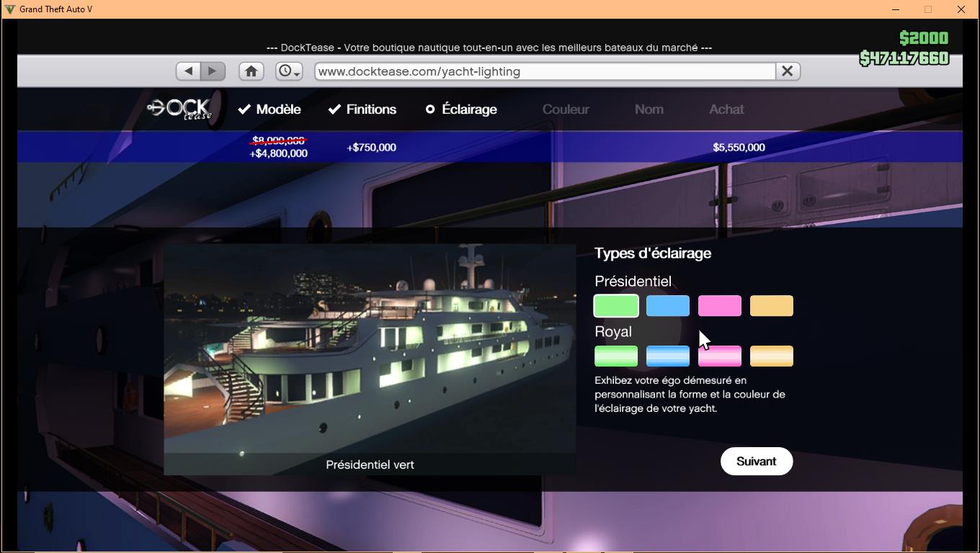Click the URL address bar
Viewport: 980px width, 553px height.
point(544,71)
